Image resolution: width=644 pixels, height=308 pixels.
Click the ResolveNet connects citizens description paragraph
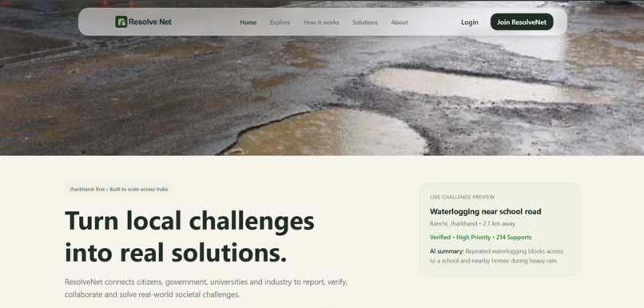206,288
